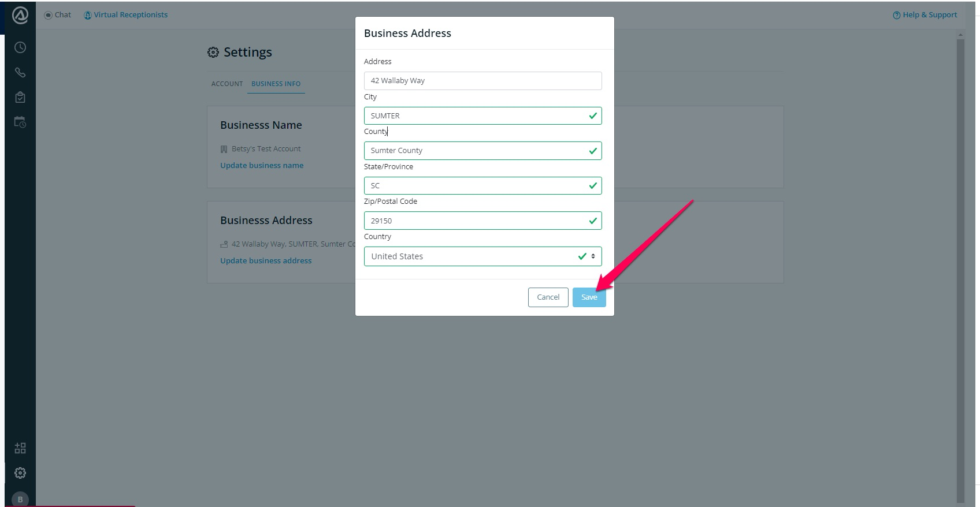Image resolution: width=980 pixels, height=507 pixels.
Task: Open the settings gear in sidebar
Action: click(x=20, y=473)
